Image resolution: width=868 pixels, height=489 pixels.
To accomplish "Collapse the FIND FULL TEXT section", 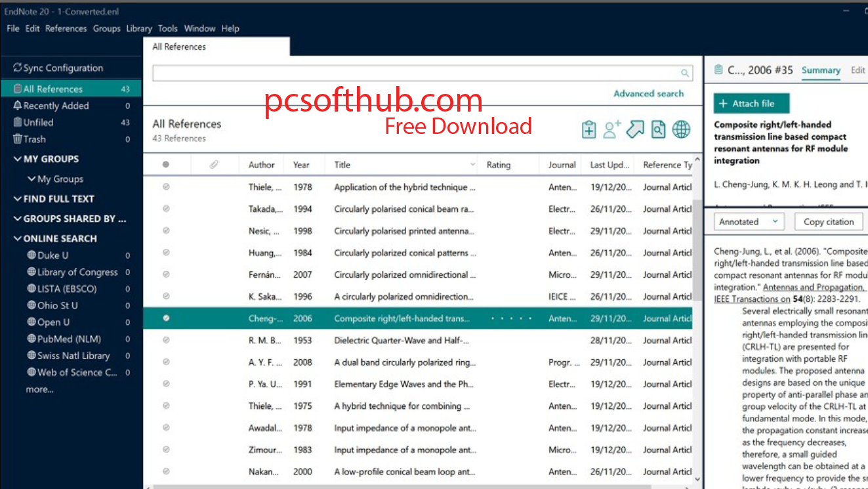I will point(18,199).
